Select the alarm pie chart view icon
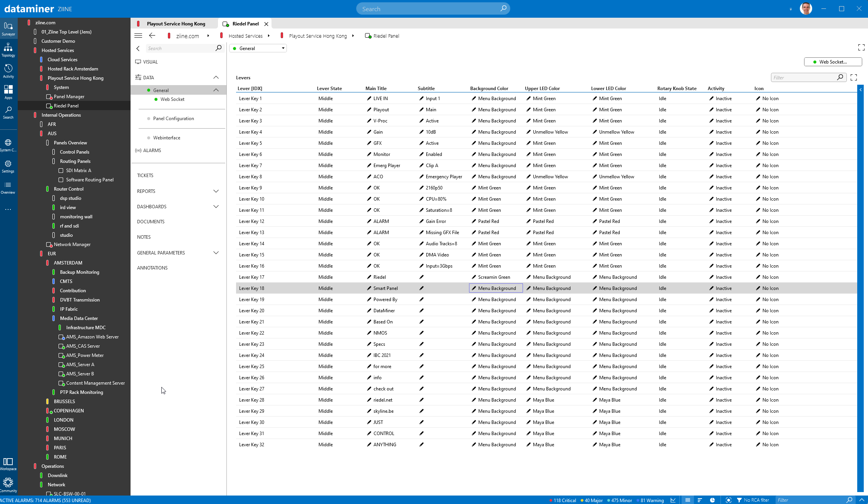Screen dimensions: 868x504 pyautogui.click(x=712, y=500)
